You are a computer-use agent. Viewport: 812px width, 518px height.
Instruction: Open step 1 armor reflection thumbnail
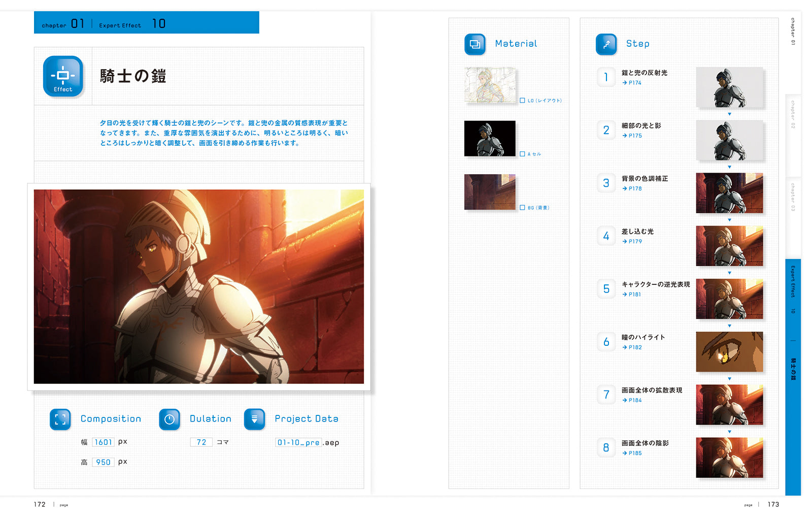click(729, 87)
